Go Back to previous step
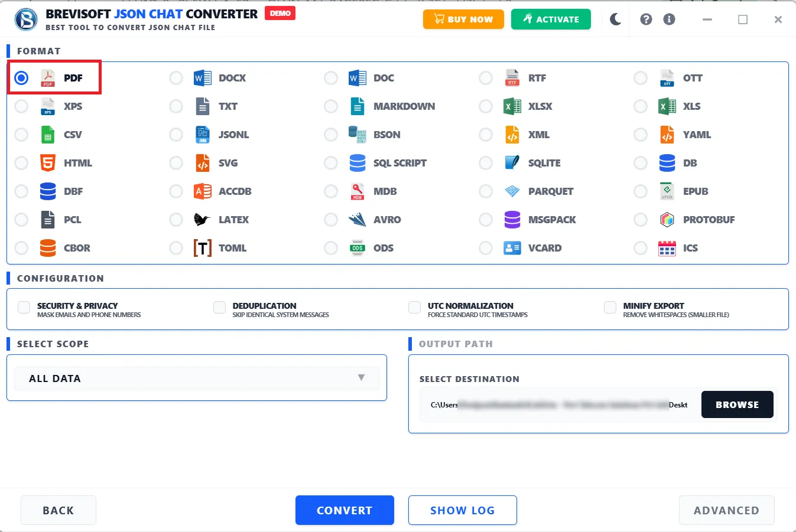796x532 pixels. pos(59,510)
